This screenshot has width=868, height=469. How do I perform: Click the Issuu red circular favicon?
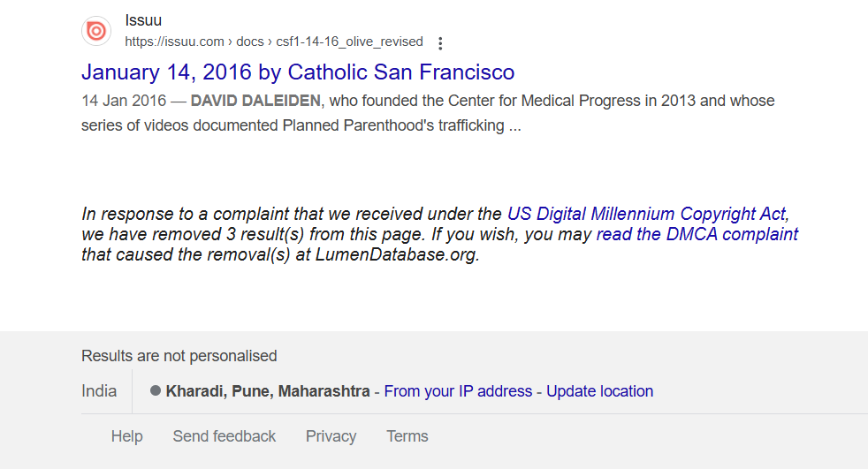click(96, 31)
